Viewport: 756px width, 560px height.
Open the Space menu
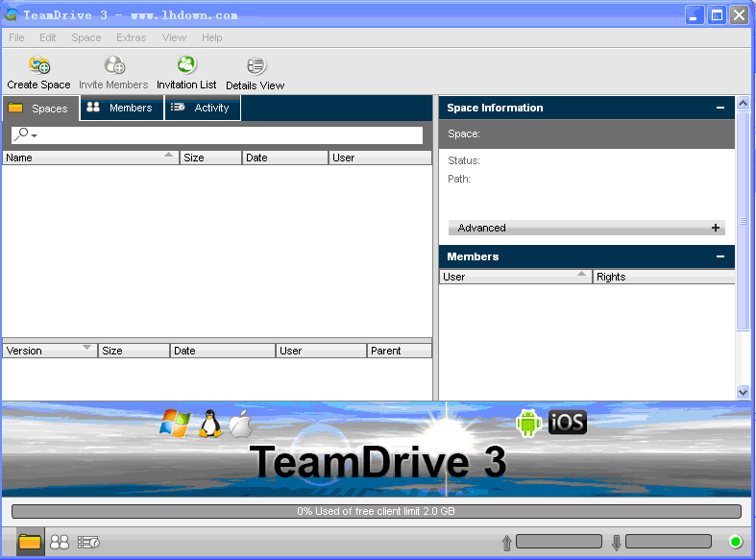[86, 37]
